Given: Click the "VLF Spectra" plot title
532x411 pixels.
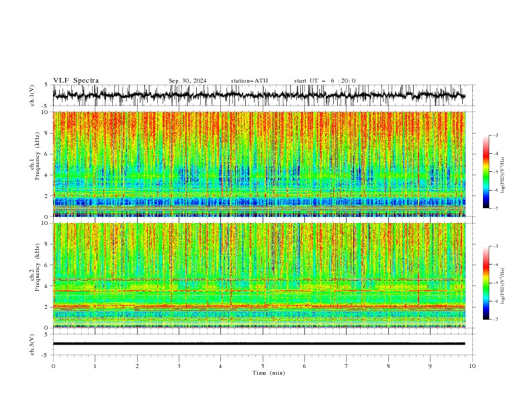Looking at the screenshot, I should (76, 81).
